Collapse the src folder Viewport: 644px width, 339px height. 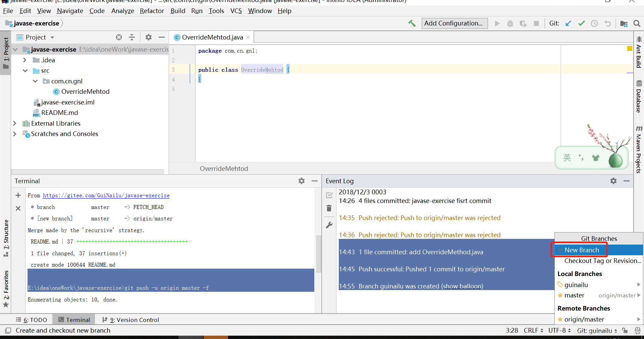pos(25,71)
